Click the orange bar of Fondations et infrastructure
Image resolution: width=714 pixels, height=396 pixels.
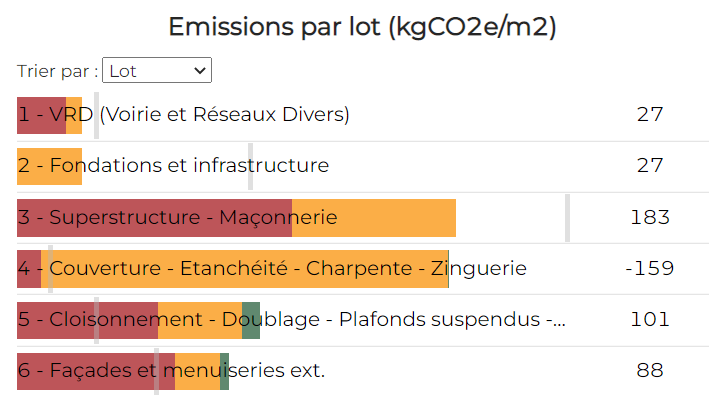point(49,167)
